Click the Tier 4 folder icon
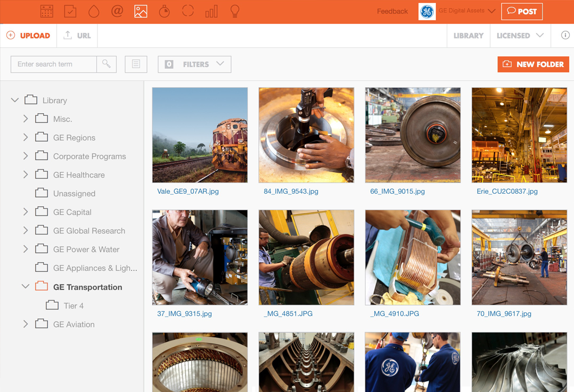Viewport: 574px width, 392px height. click(x=52, y=305)
